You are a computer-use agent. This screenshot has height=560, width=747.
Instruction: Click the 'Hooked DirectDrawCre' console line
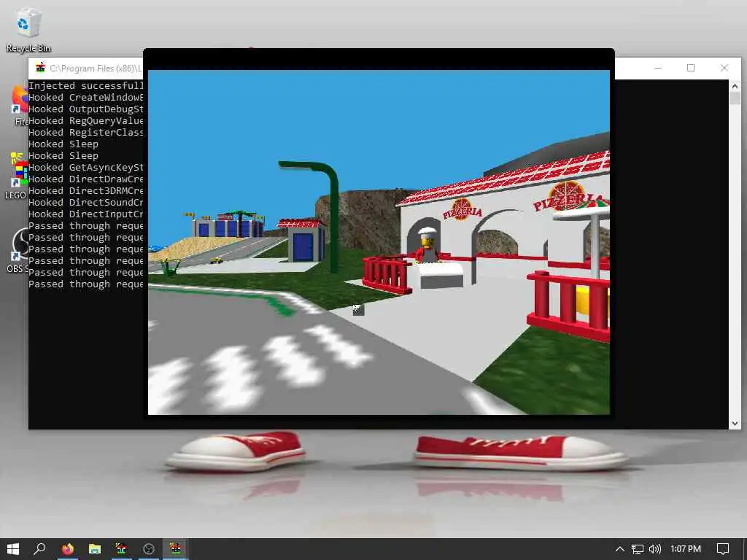coord(86,179)
